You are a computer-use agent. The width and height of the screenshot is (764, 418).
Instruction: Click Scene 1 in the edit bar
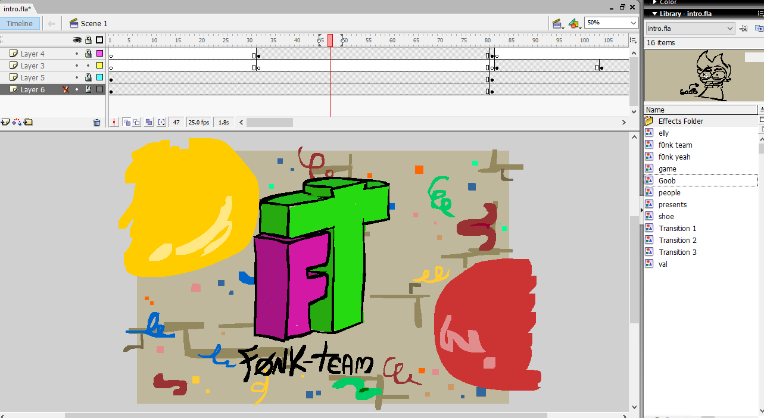94,22
